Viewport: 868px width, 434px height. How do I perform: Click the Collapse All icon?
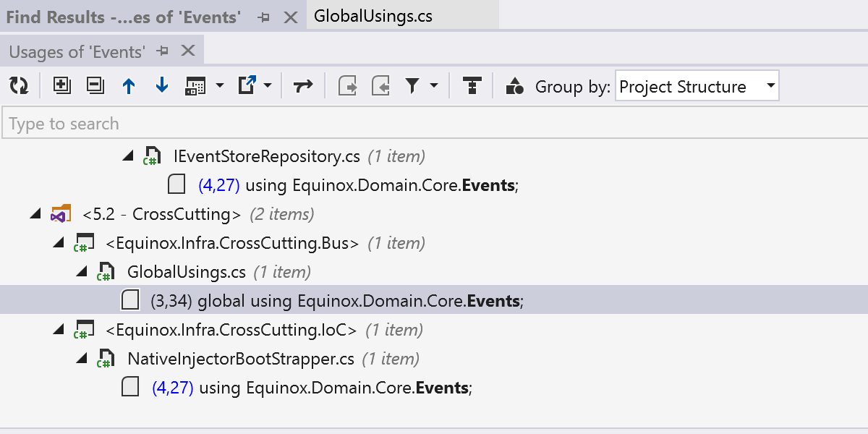click(95, 86)
